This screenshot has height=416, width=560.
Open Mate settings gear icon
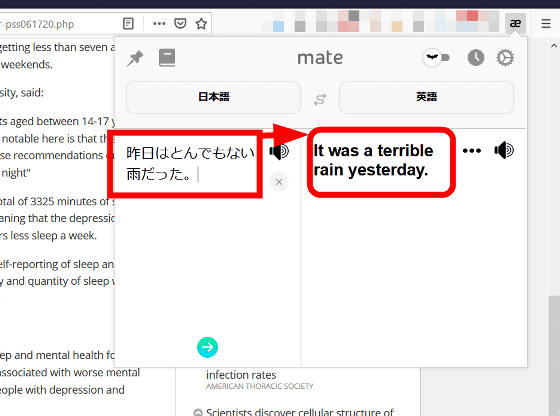pyautogui.click(x=505, y=58)
